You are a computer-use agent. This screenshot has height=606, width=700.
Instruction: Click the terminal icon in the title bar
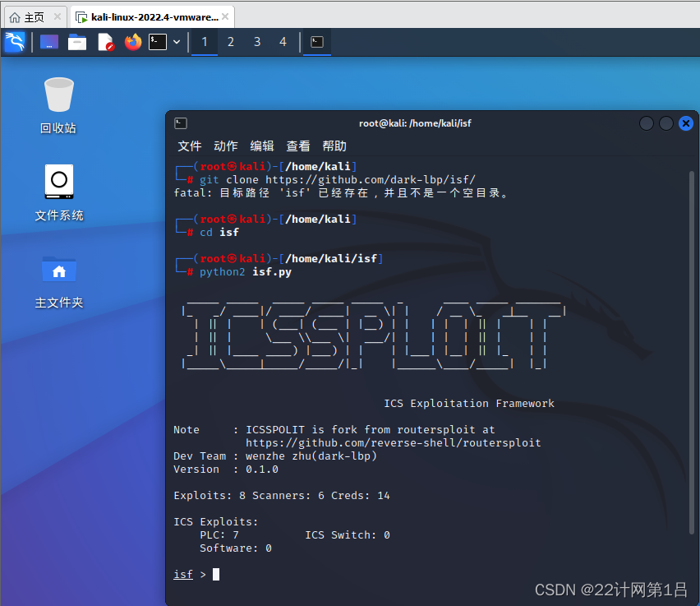coord(181,123)
